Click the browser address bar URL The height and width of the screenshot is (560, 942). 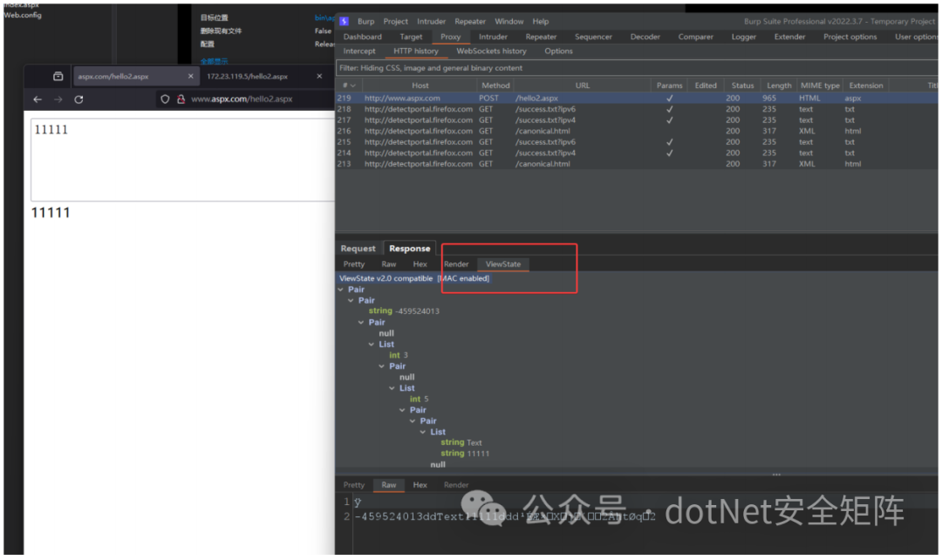[x=242, y=99]
